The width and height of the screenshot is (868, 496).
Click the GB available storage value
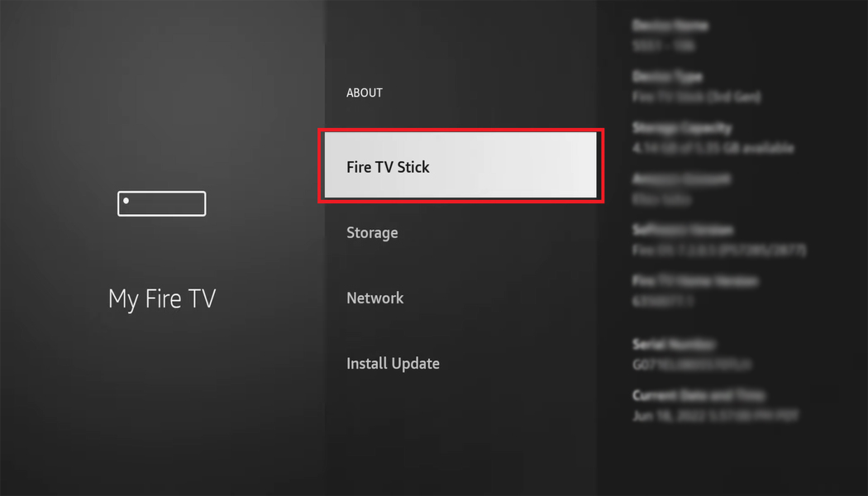pos(713,148)
